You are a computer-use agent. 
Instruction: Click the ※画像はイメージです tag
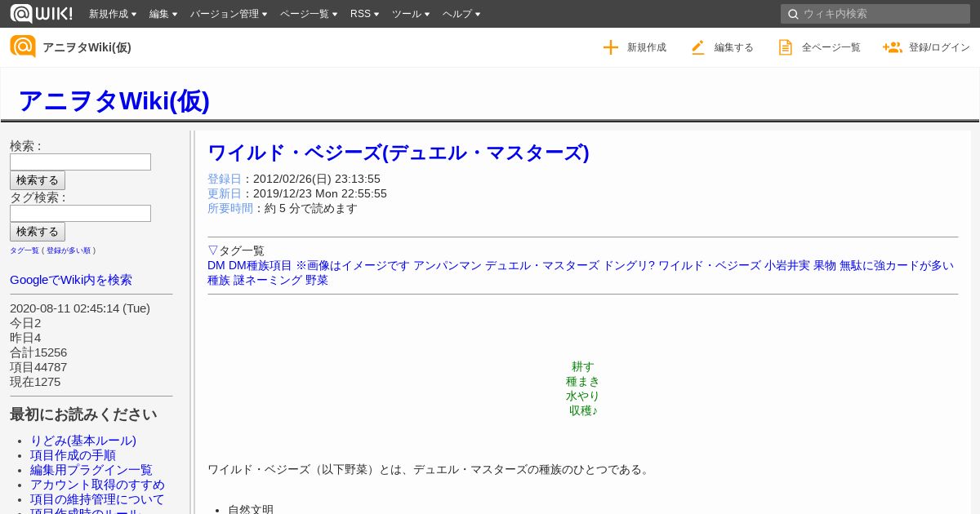click(353, 265)
